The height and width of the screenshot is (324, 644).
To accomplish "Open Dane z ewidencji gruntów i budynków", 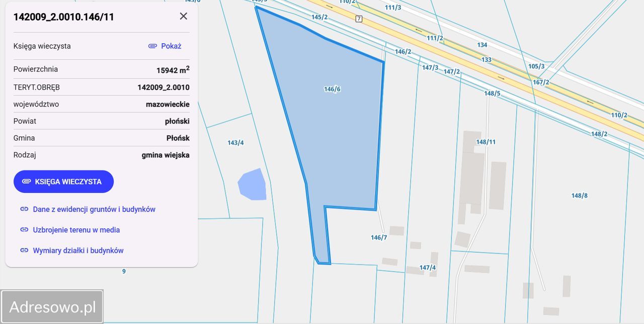I will [94, 209].
